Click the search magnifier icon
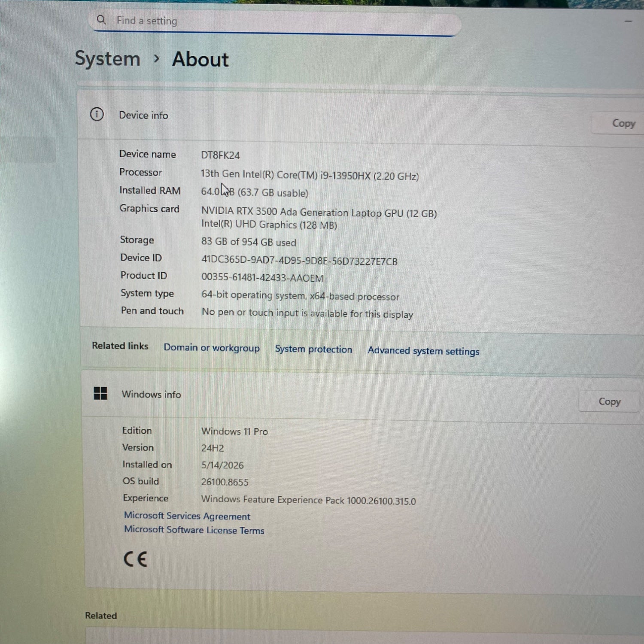This screenshot has height=644, width=644. click(101, 20)
